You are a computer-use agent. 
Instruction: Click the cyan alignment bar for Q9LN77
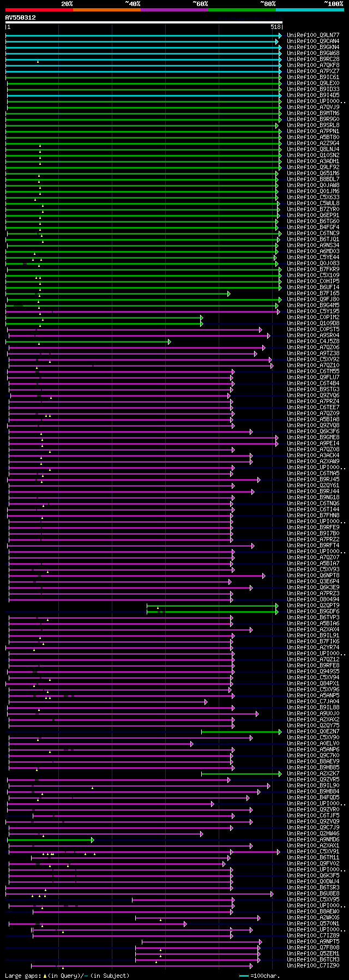143,35
